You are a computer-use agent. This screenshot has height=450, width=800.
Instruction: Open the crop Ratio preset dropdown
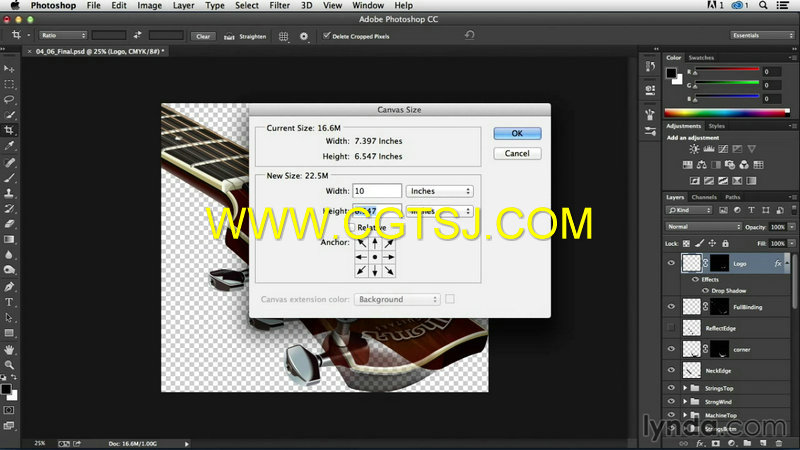click(63, 35)
